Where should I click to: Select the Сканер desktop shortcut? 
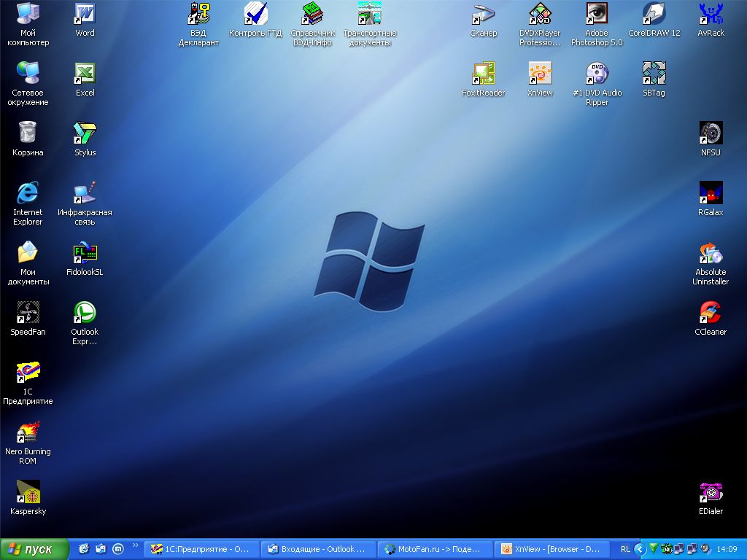483,20
